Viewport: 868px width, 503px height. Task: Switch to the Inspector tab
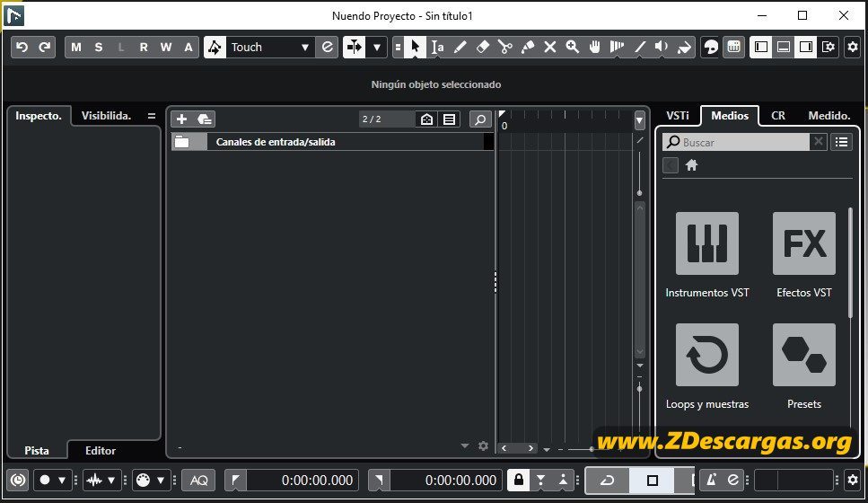[39, 116]
